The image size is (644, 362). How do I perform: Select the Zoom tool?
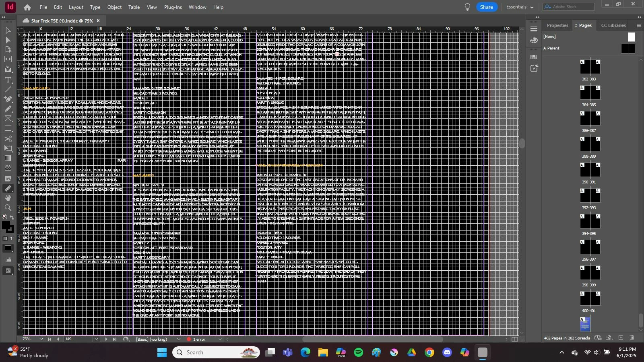pos(8,208)
